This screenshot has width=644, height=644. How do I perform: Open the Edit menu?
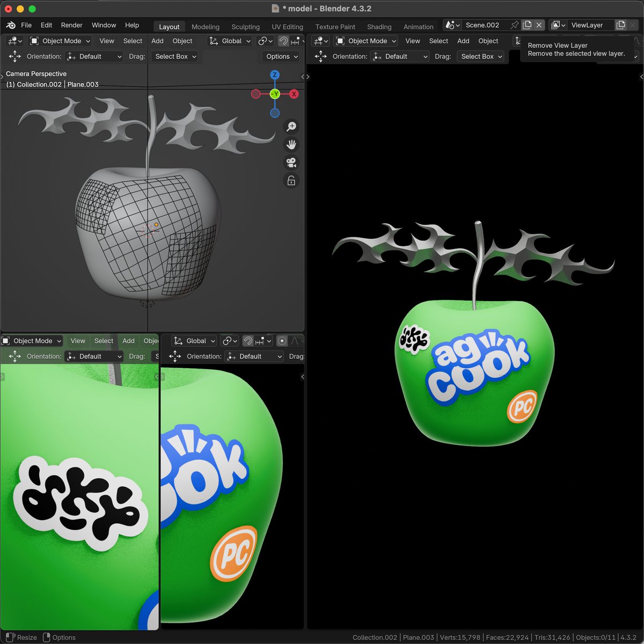(x=47, y=25)
